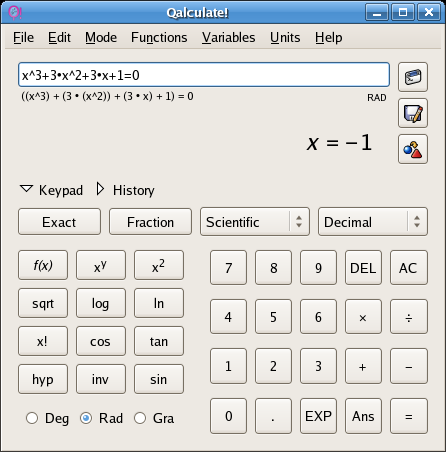The width and height of the screenshot is (446, 452).
Task: Click the cos button
Action: coord(101,341)
